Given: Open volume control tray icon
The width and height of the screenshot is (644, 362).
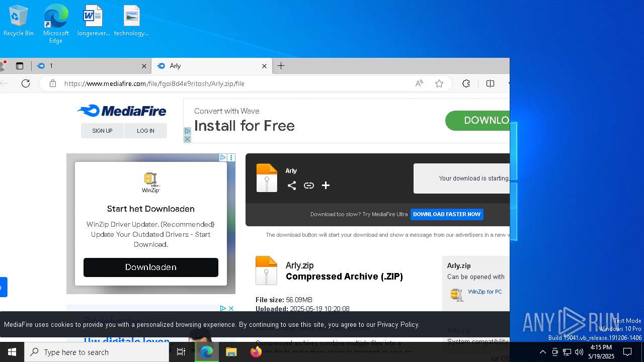Looking at the screenshot, I should coord(579,352).
